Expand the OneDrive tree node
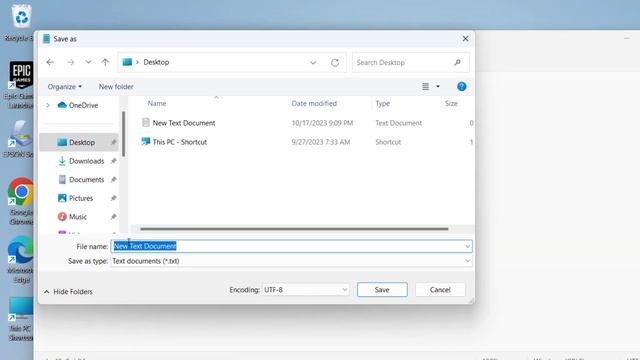 [x=48, y=105]
